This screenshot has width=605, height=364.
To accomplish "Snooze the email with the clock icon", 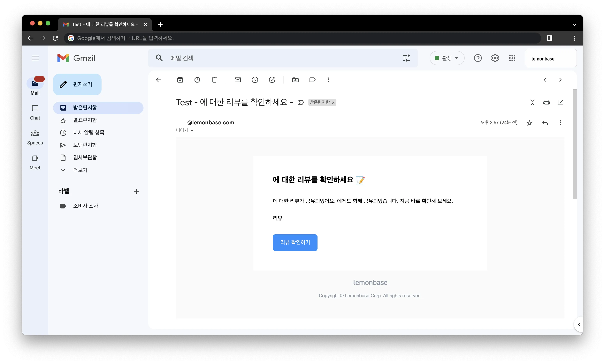I will tap(255, 80).
